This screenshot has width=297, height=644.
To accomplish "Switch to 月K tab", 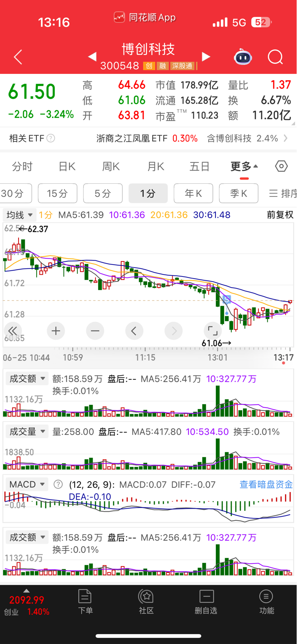I will [x=156, y=167].
